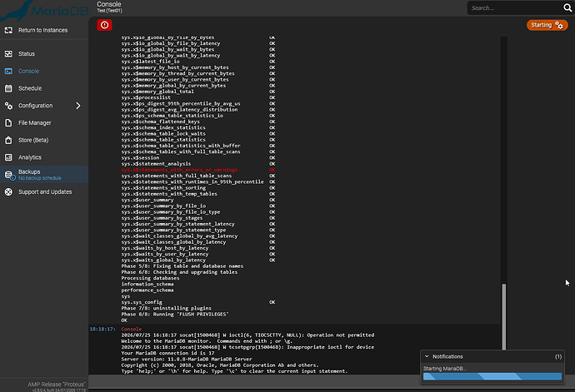The image size is (575, 392).
Task: Collapse the Notifications panel chevron
Action: coord(427,356)
